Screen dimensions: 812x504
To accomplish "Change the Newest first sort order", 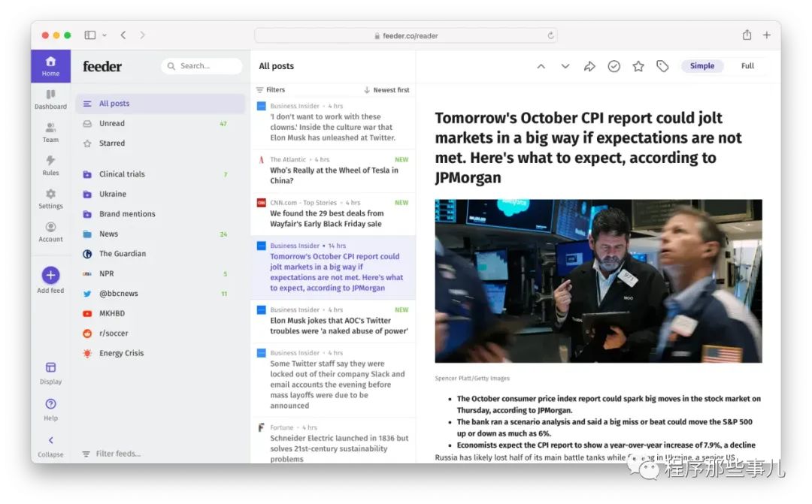I will point(386,89).
